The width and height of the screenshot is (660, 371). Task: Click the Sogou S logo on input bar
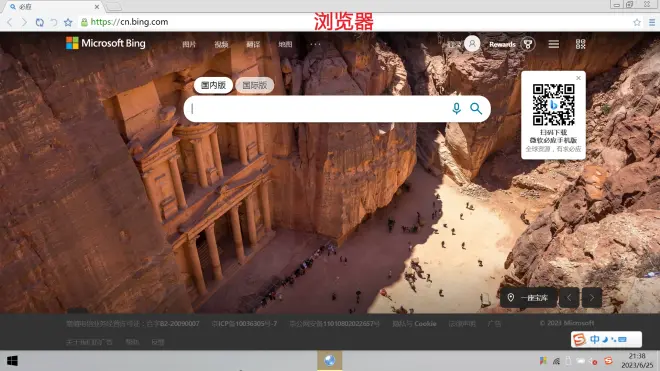[x=580, y=339]
